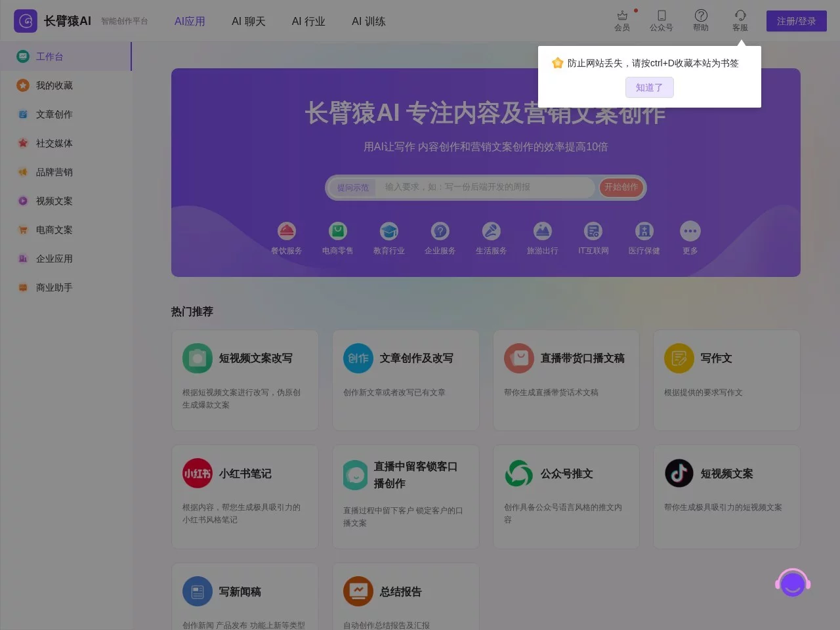Open the 提问示范 prompt examples dropdown
Viewport: 840px width, 630px height.
coord(352,187)
